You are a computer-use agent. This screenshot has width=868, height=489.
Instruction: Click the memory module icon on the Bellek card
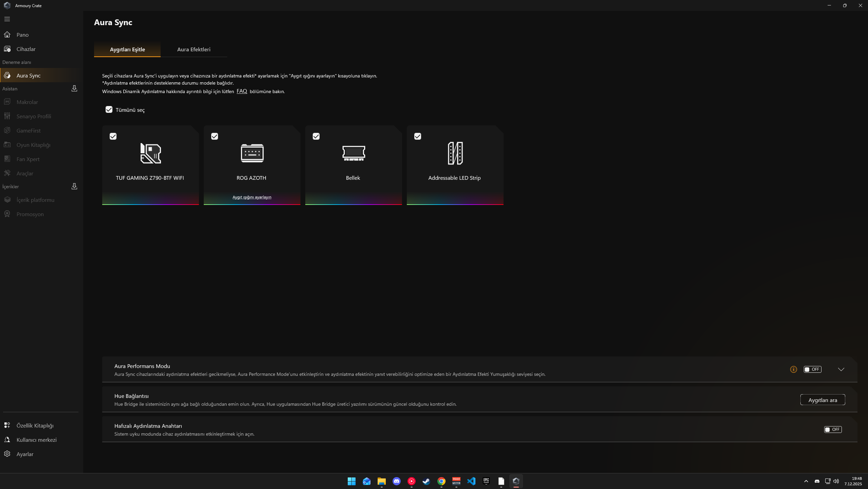[354, 153]
